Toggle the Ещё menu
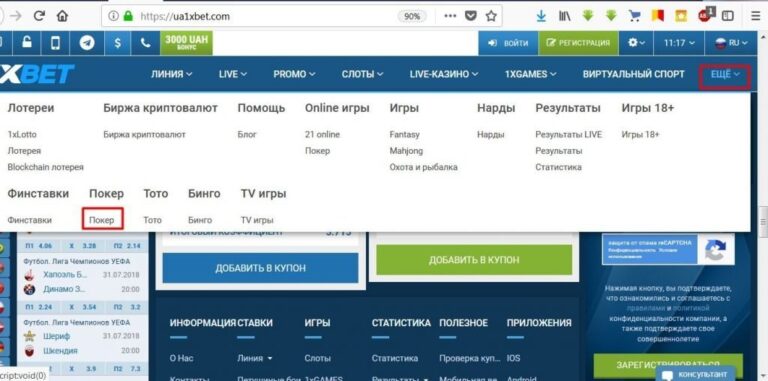This screenshot has height=381, width=768. 724,74
